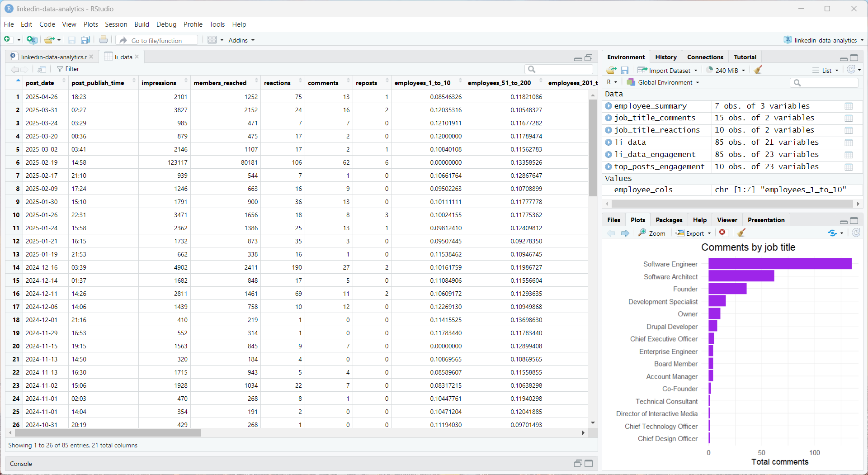Expand li_data_engagement object details
This screenshot has width=868, height=475.
[x=609, y=155]
